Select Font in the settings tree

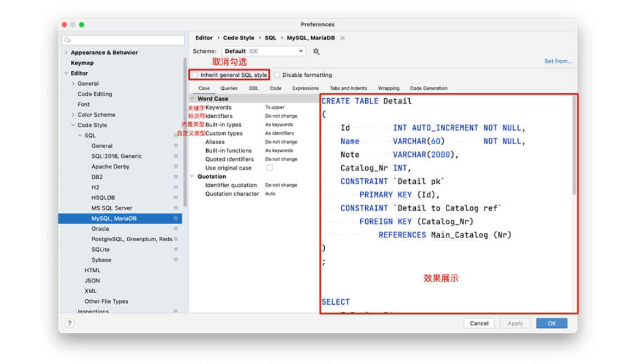(x=84, y=105)
